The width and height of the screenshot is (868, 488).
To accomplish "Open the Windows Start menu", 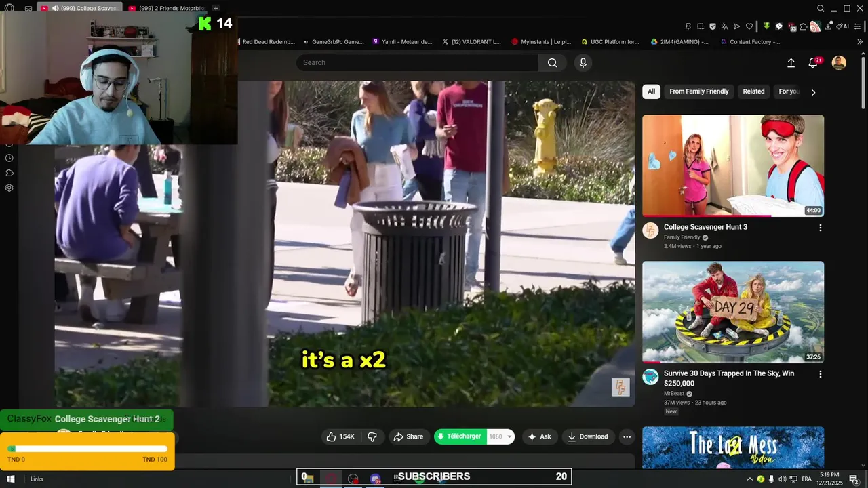I will tap(10, 479).
